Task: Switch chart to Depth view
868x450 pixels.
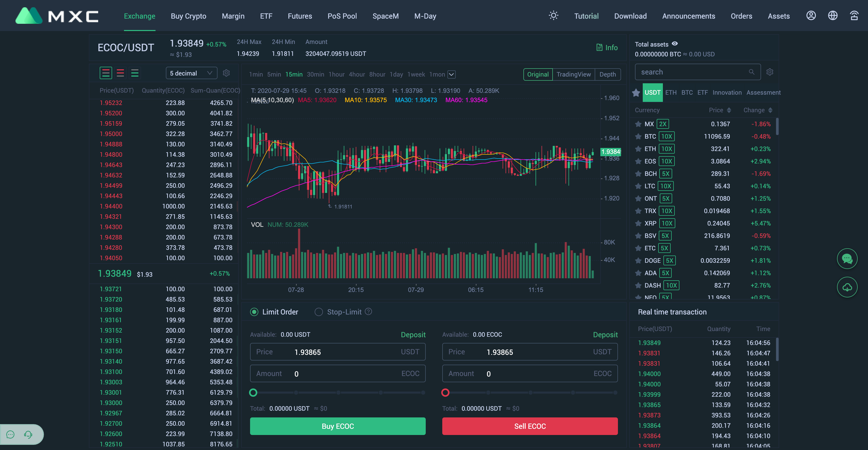Action: (x=608, y=74)
